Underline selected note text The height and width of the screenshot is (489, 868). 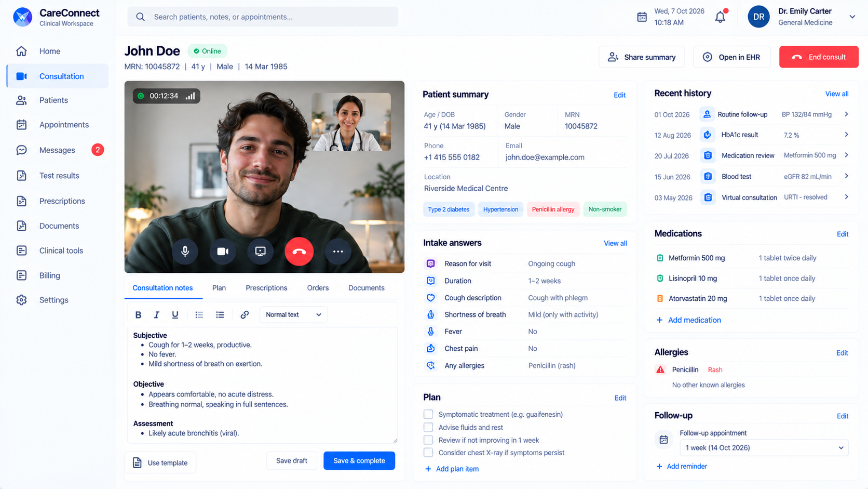[x=175, y=315]
